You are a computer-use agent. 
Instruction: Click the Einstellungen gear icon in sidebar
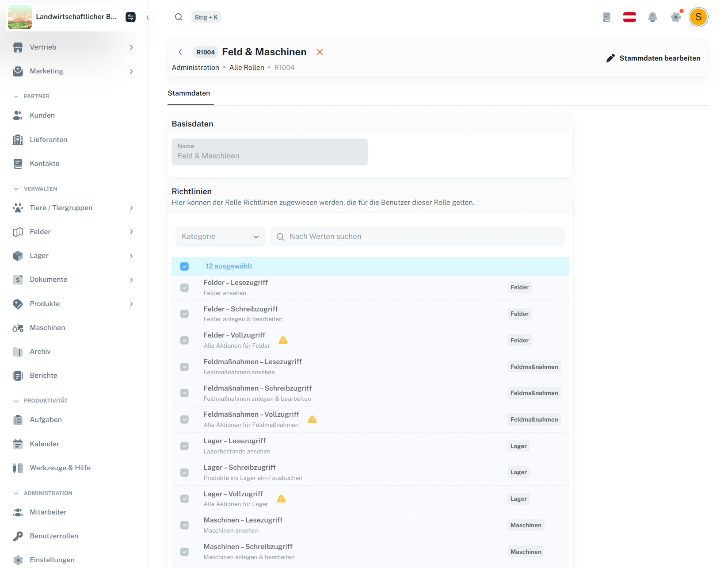[18, 560]
